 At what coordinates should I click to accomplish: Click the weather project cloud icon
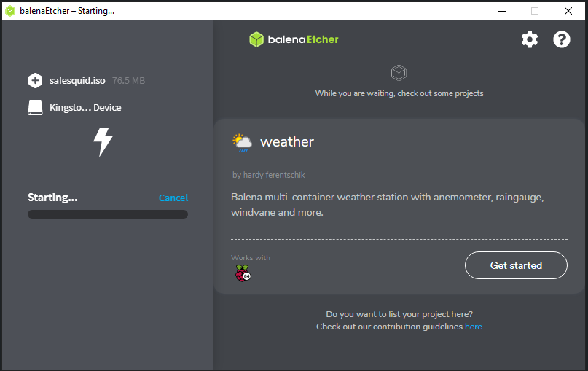[x=242, y=143]
